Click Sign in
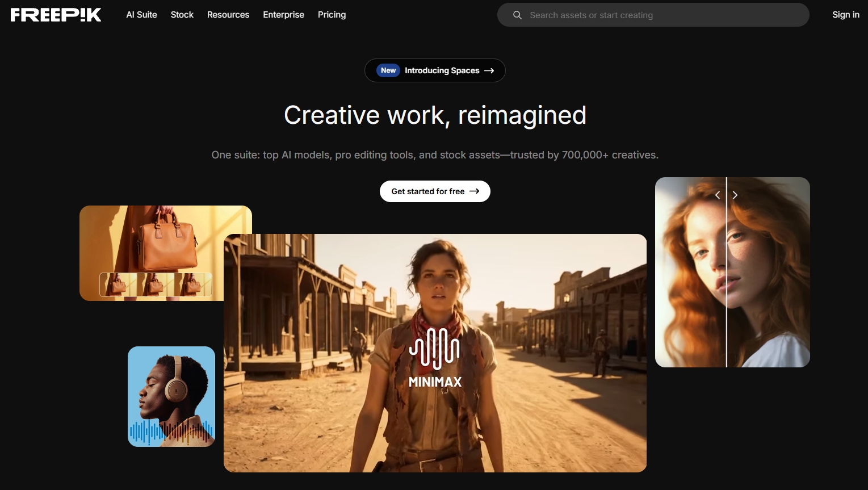 click(x=845, y=15)
